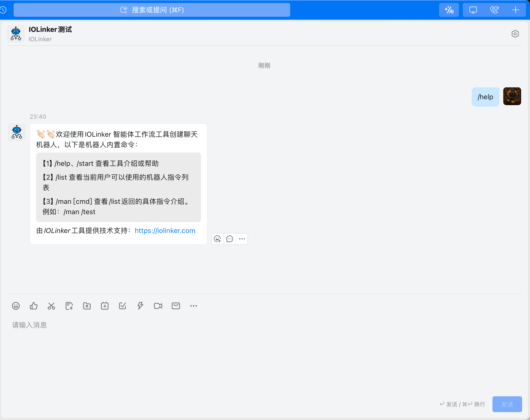530x420 pixels.
Task: Open more actions for bot message
Action: [x=242, y=239]
